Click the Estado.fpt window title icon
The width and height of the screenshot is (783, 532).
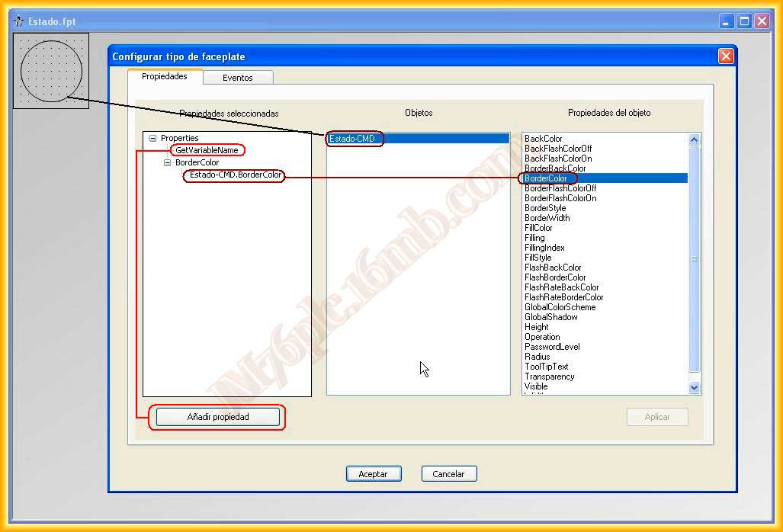pyautogui.click(x=18, y=21)
